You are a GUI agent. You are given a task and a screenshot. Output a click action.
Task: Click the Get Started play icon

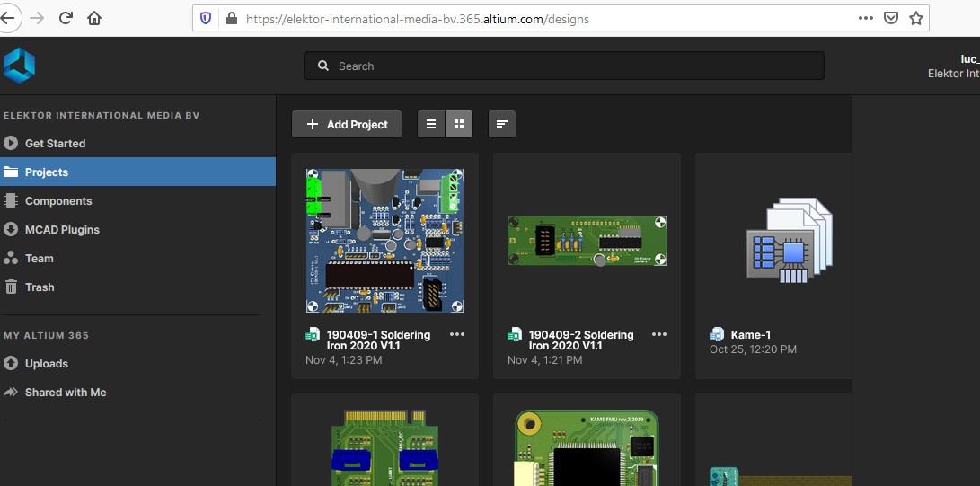(11, 143)
